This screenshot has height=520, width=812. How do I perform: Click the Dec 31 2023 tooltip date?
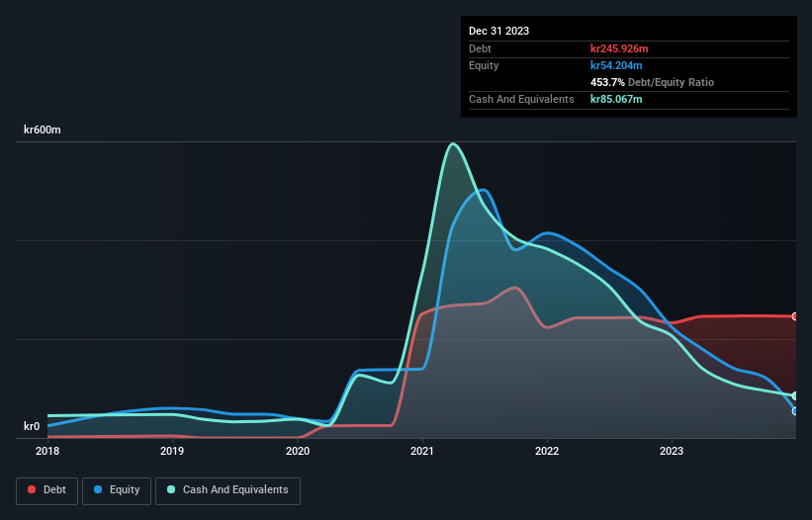click(498, 31)
